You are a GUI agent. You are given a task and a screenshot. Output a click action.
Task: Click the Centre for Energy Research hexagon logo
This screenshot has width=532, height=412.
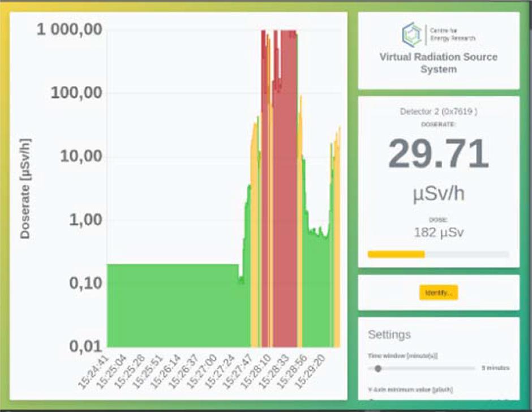[411, 35]
